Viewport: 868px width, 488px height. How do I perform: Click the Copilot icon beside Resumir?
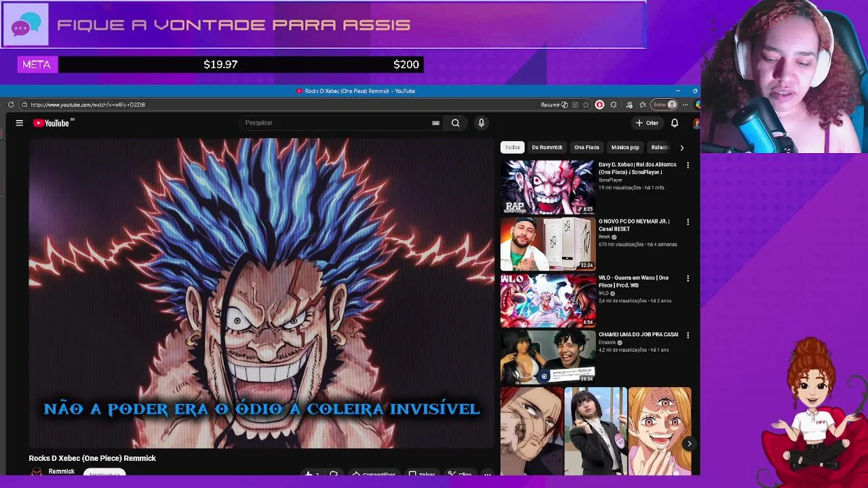[564, 104]
